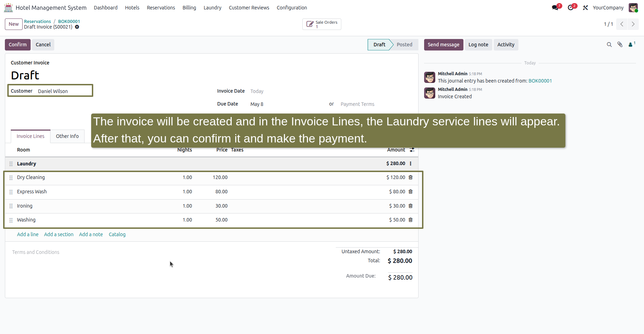This screenshot has height=334, width=644.
Task: Confirm the draft invoice
Action: coord(18,45)
